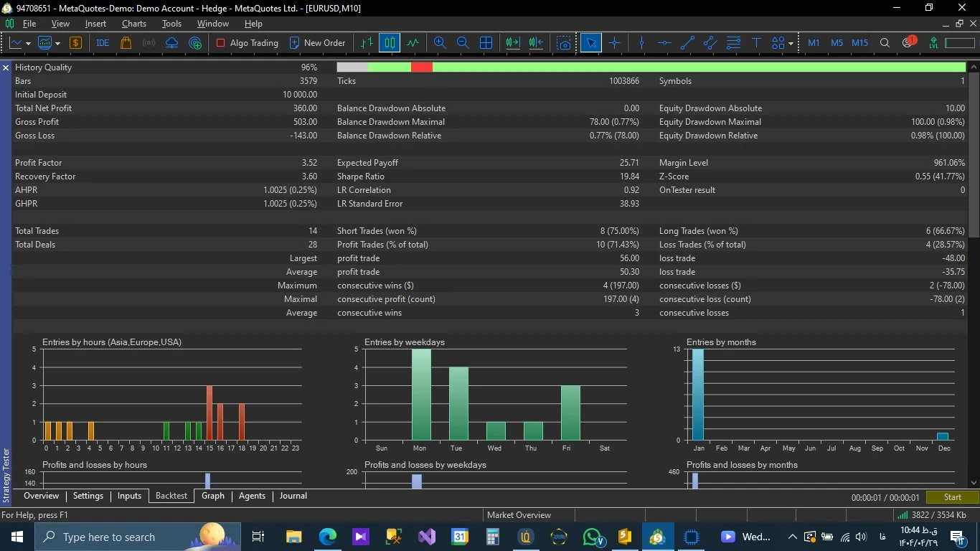980x551 pixels.
Task: Select the text label tool
Action: [x=756, y=43]
